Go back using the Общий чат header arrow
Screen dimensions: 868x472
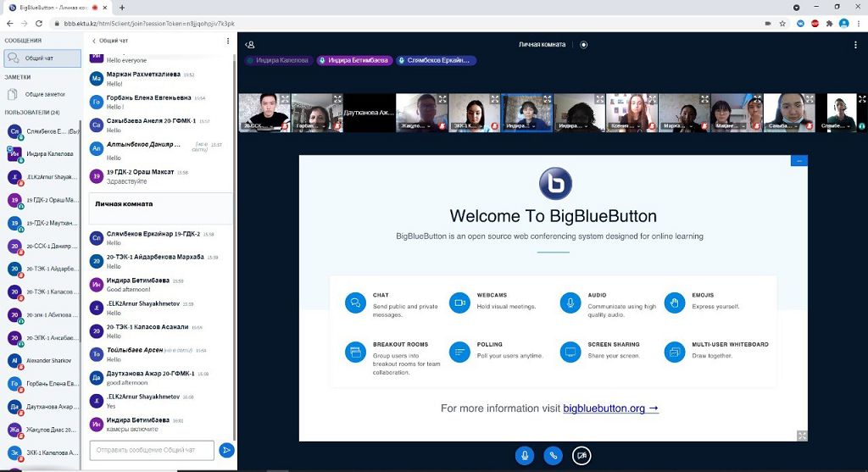tap(93, 41)
